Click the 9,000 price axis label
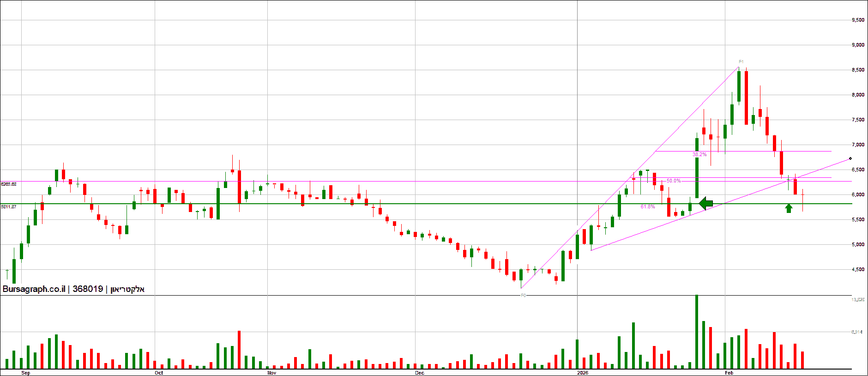 tap(858, 45)
